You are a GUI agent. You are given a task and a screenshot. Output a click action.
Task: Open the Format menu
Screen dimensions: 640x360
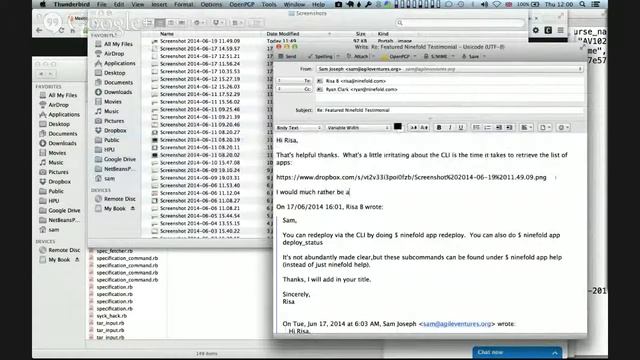click(184, 4)
